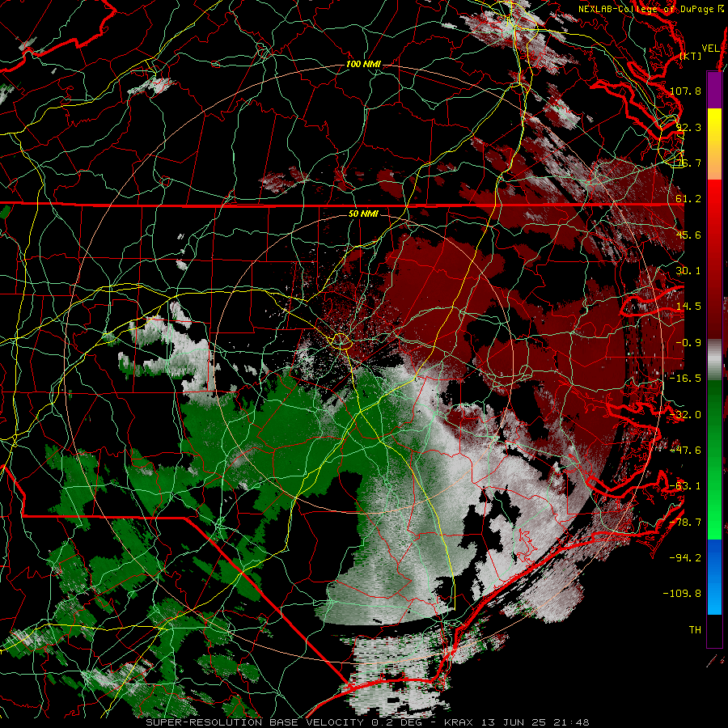Select the 45.6 value on the velocity scale
The height and width of the screenshot is (728, 728).
pyautogui.click(x=688, y=235)
